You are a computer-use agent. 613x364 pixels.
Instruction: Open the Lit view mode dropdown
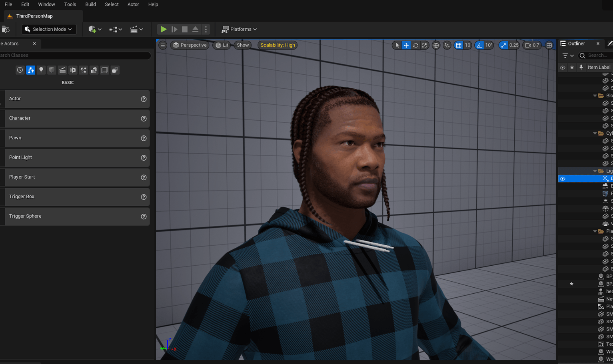tap(222, 45)
